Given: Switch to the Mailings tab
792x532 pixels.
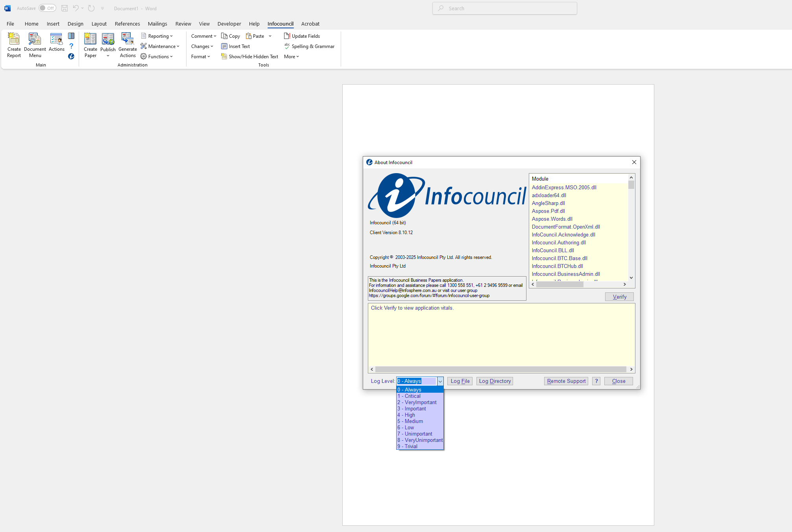Looking at the screenshot, I should click(157, 24).
